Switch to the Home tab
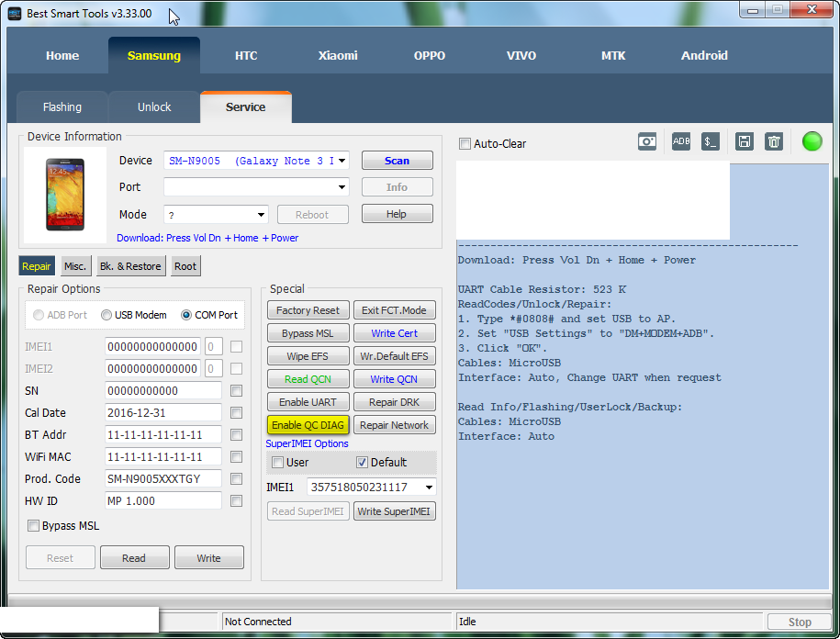Image resolution: width=840 pixels, height=639 pixels. [x=62, y=56]
